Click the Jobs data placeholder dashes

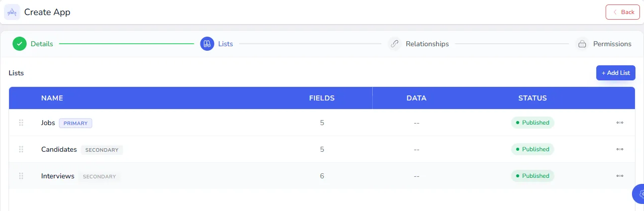click(x=416, y=123)
